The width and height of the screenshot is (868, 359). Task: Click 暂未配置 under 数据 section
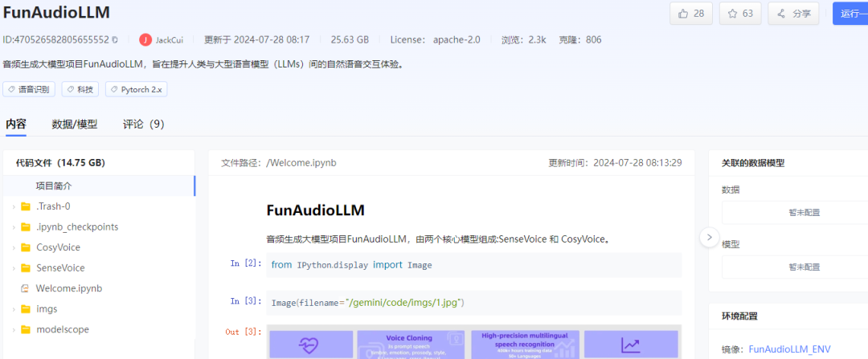(x=804, y=212)
